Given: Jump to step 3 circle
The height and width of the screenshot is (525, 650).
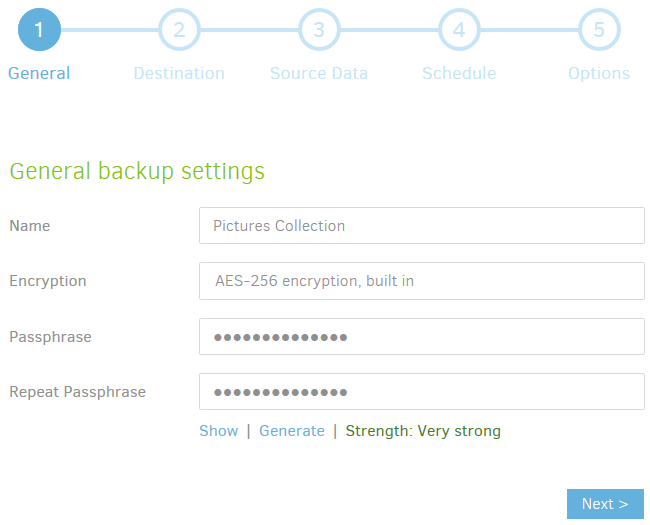Looking at the screenshot, I should (x=319, y=30).
